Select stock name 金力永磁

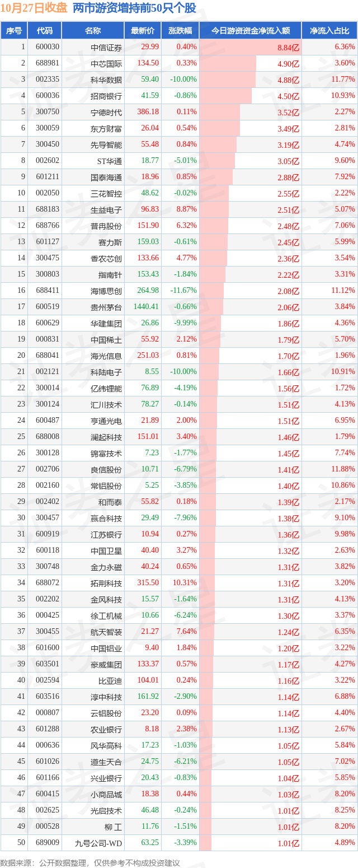[x=106, y=567]
